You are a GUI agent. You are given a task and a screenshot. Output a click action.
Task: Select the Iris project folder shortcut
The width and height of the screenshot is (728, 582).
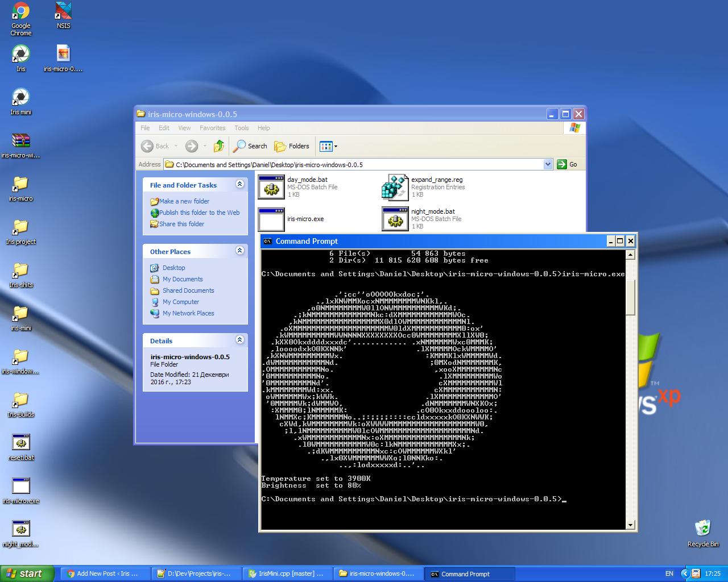(21, 231)
